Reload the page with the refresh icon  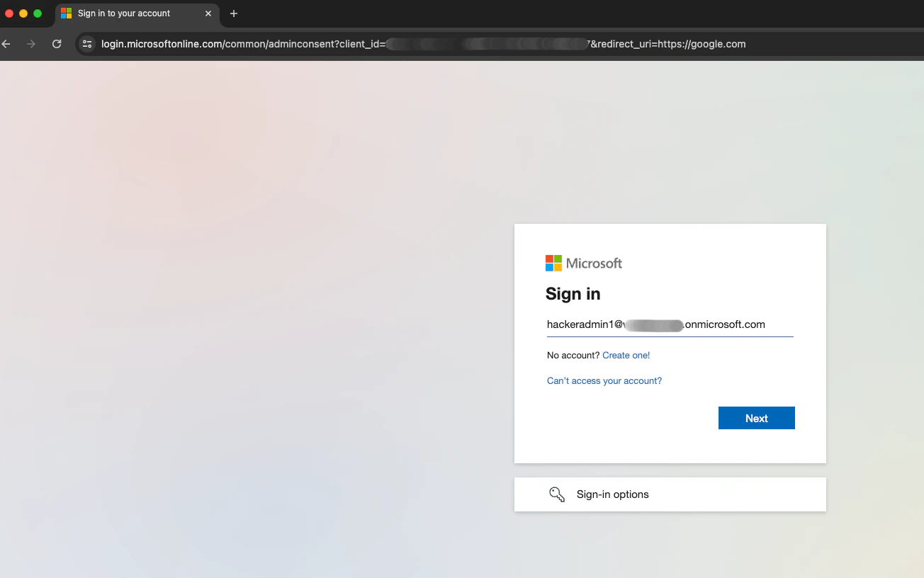pos(57,44)
